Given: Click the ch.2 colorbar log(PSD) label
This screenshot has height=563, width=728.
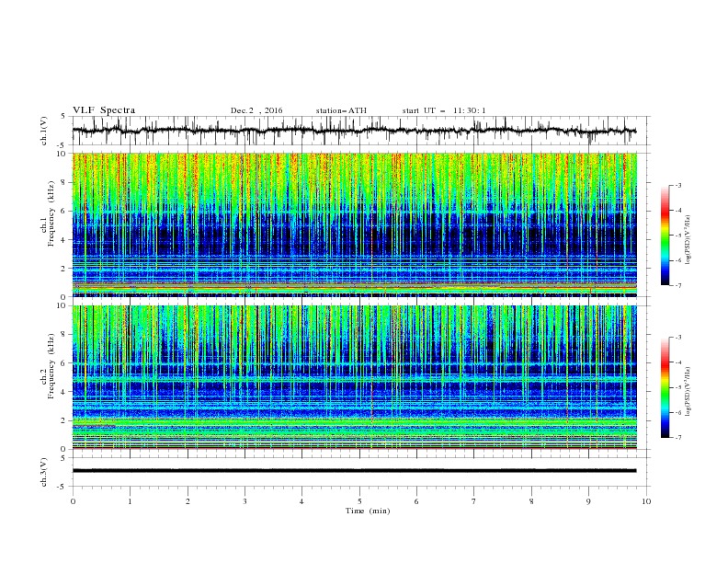Looking at the screenshot, I should pyautogui.click(x=688, y=391).
